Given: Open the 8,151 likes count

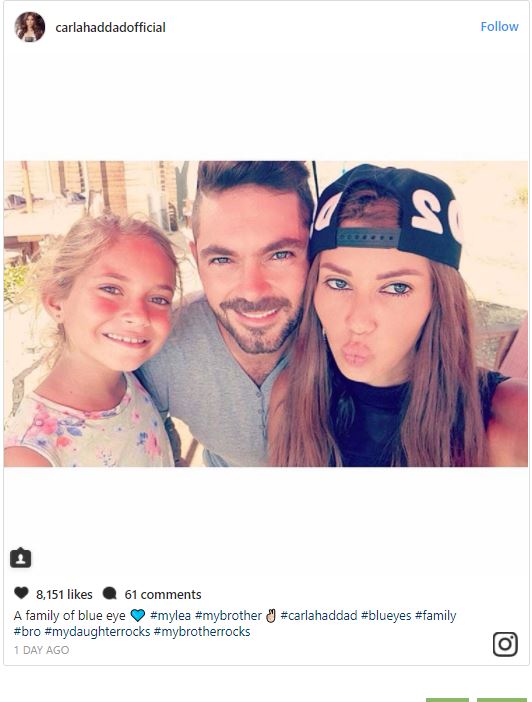Looking at the screenshot, I should tap(64, 595).
